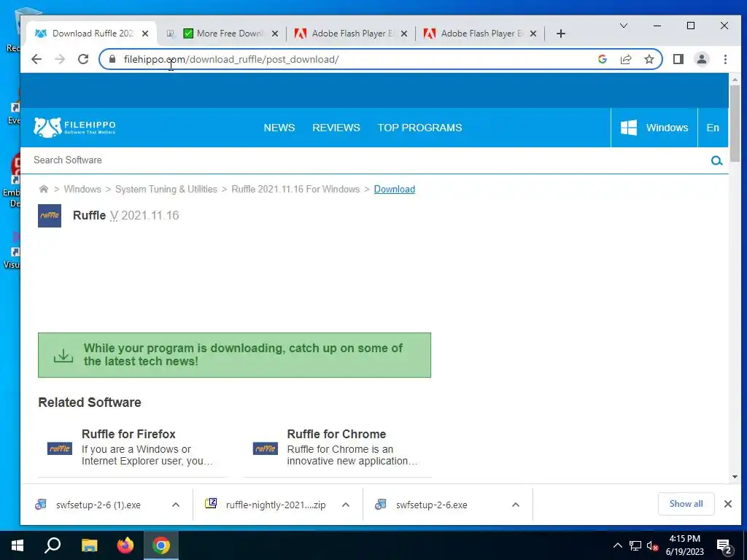Screen dimensions: 747x560
Task: Open the En language selector
Action: pyautogui.click(x=713, y=128)
